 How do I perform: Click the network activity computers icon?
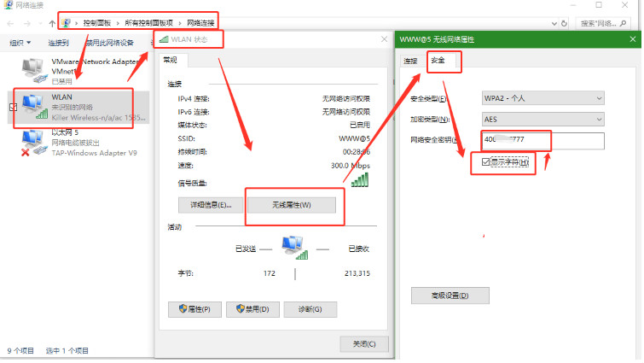(295, 248)
